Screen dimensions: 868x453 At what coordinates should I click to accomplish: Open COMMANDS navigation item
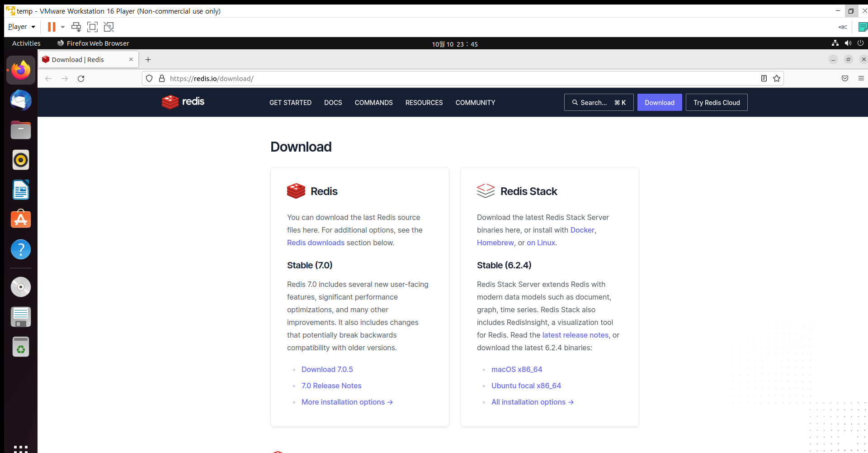pos(373,103)
